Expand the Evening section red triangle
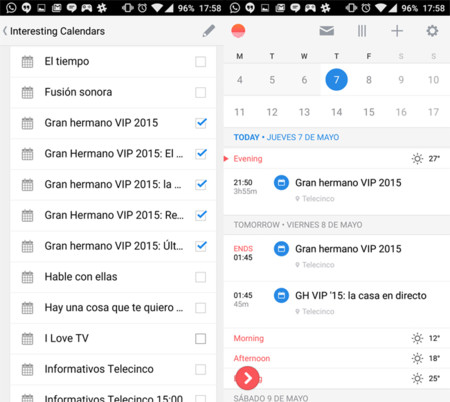The image size is (450, 402). point(226,159)
